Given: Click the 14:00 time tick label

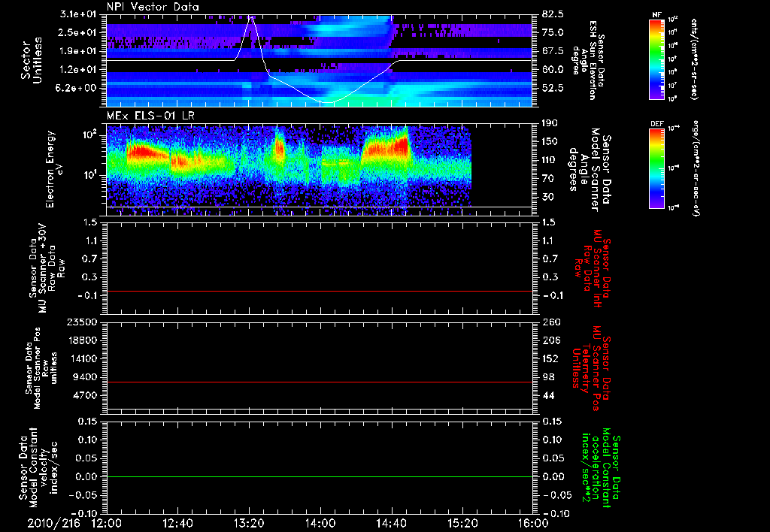Looking at the screenshot, I should coord(320,524).
